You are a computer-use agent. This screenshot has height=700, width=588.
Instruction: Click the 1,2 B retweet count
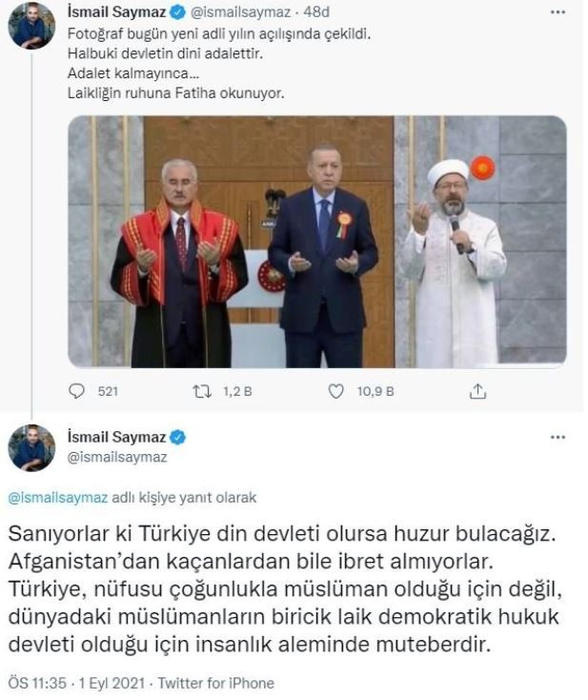point(238,392)
